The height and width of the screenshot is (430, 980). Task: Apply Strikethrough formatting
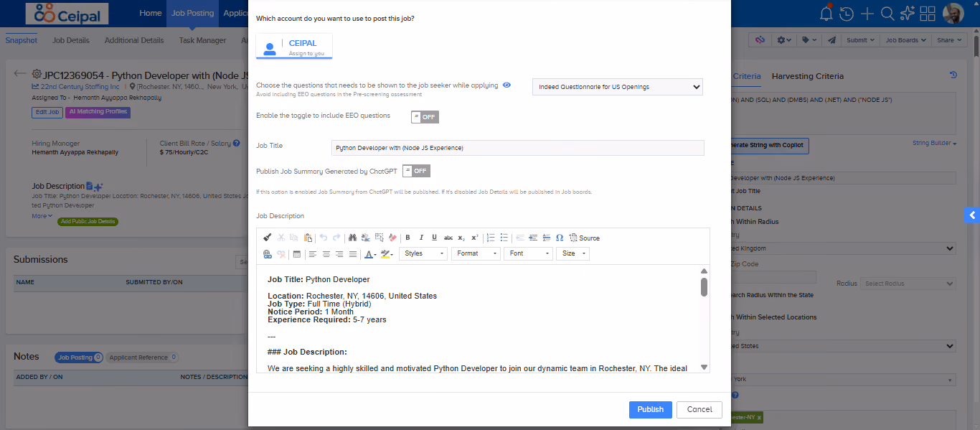(448, 238)
